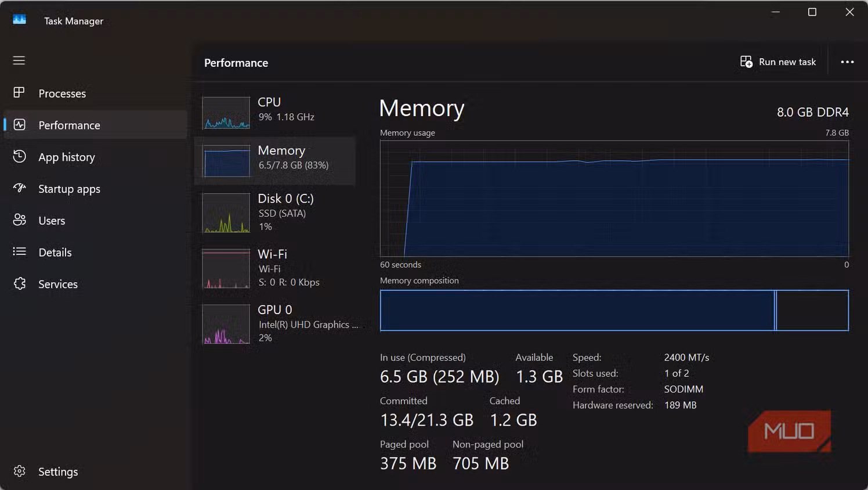868x490 pixels.
Task: Close the Task Manager window
Action: [x=849, y=12]
